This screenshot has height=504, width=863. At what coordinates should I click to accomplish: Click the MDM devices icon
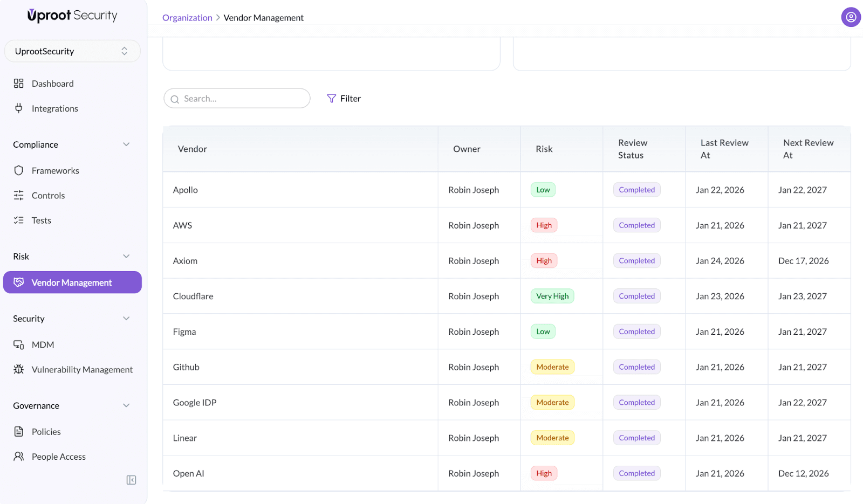[x=19, y=344]
